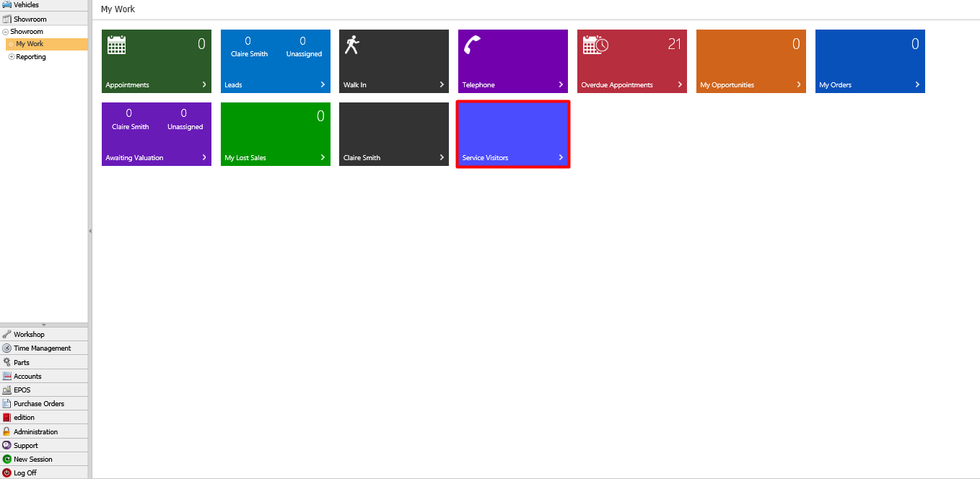The width and height of the screenshot is (980, 479).
Task: Click Unassigned count on Leads tile
Action: (303, 41)
